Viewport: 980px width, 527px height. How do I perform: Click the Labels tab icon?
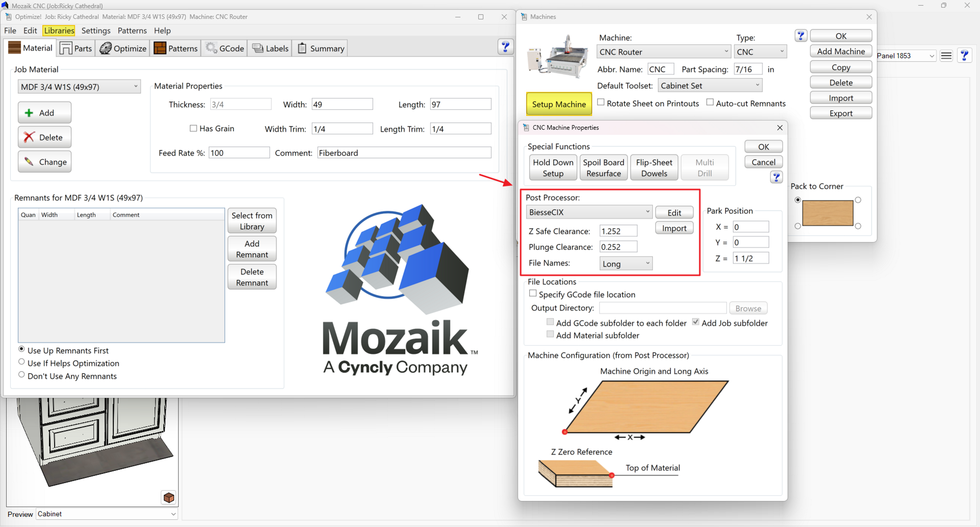pos(257,48)
